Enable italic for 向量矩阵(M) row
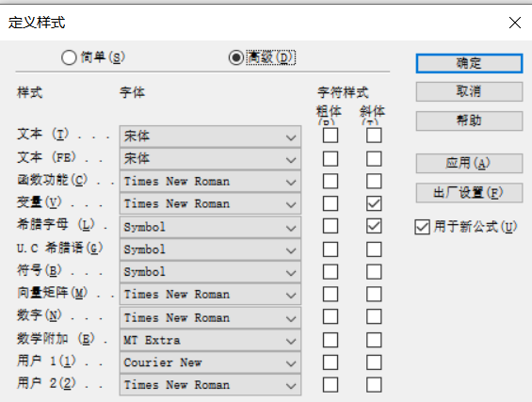The width and height of the screenshot is (532, 402). point(374,294)
